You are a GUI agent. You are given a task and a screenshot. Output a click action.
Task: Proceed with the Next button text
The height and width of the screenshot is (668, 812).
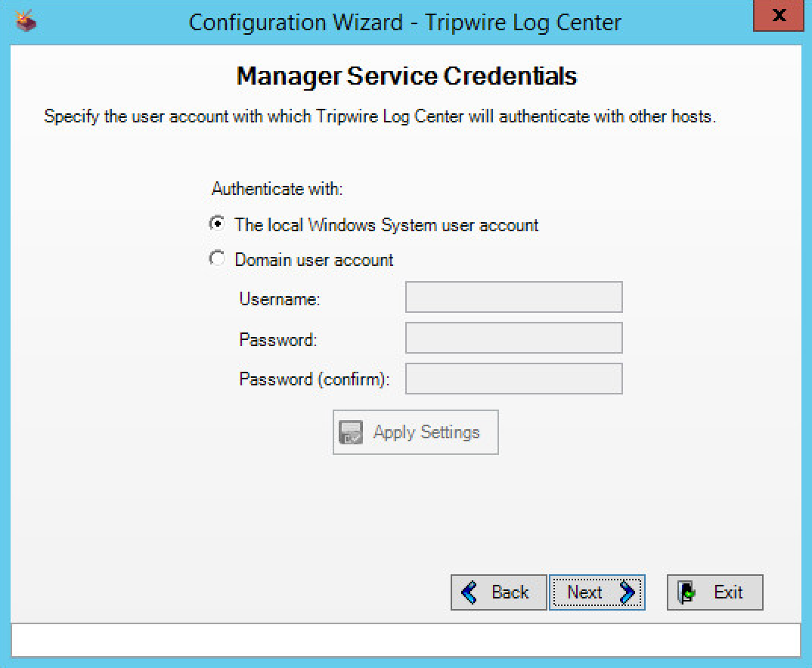585,592
